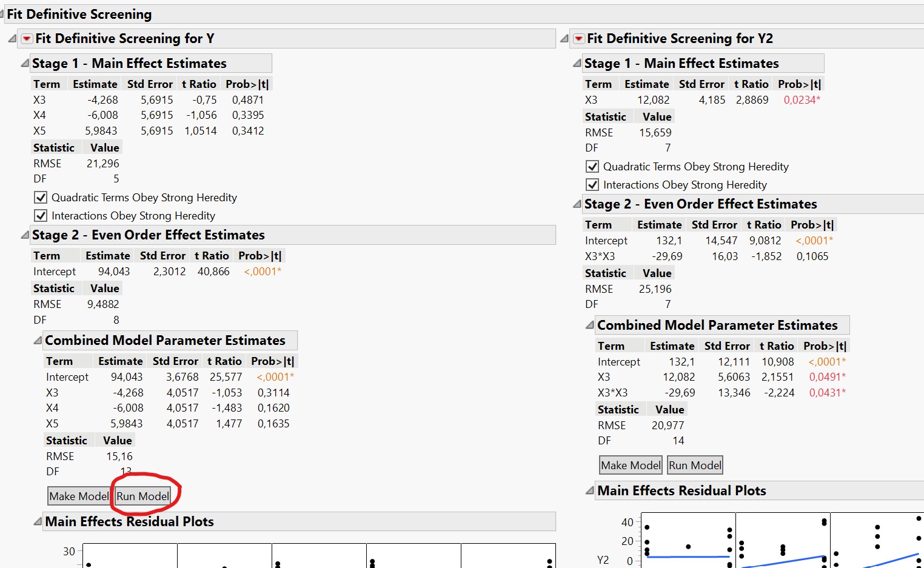Screen dimensions: 924x568
Task: Run the combined model for Y2
Action: point(695,465)
